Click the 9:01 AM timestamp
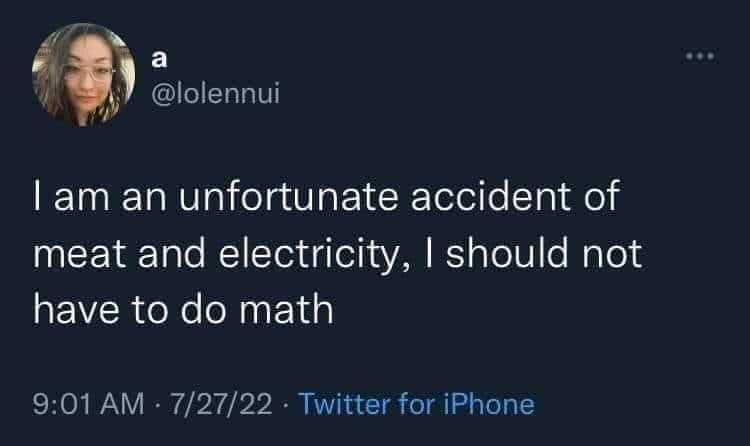 coord(88,404)
